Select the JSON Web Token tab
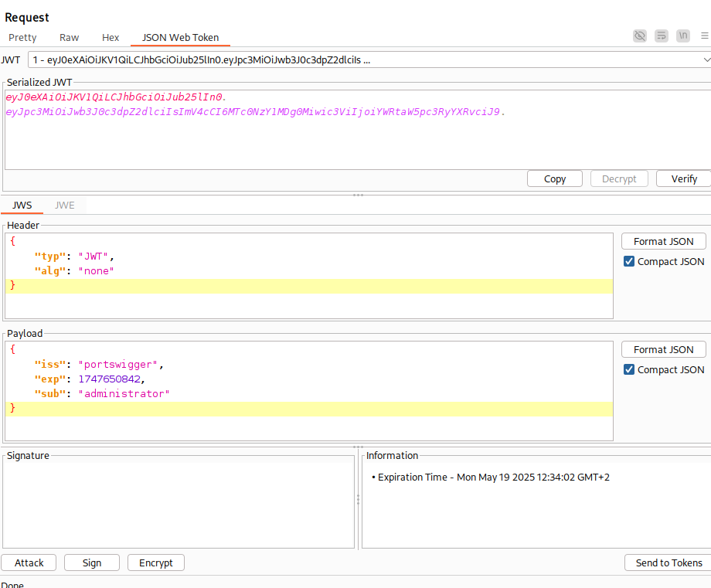The width and height of the screenshot is (711, 588). (181, 38)
